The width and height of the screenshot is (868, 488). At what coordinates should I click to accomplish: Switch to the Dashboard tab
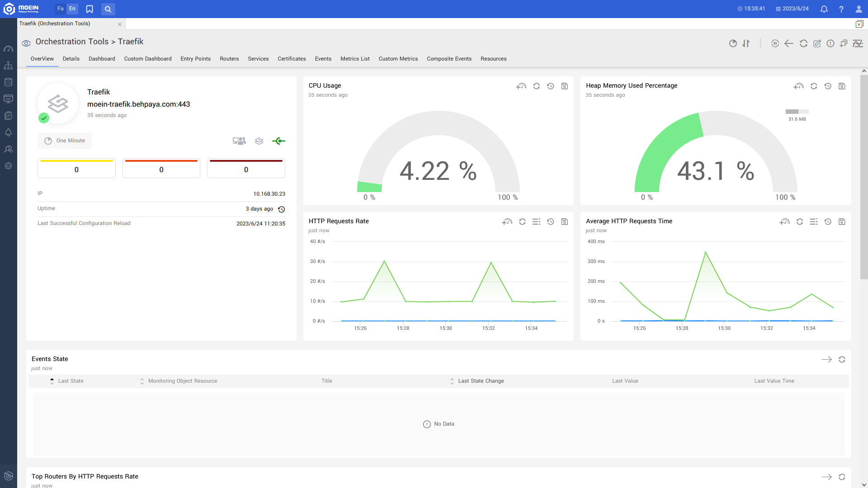point(102,59)
